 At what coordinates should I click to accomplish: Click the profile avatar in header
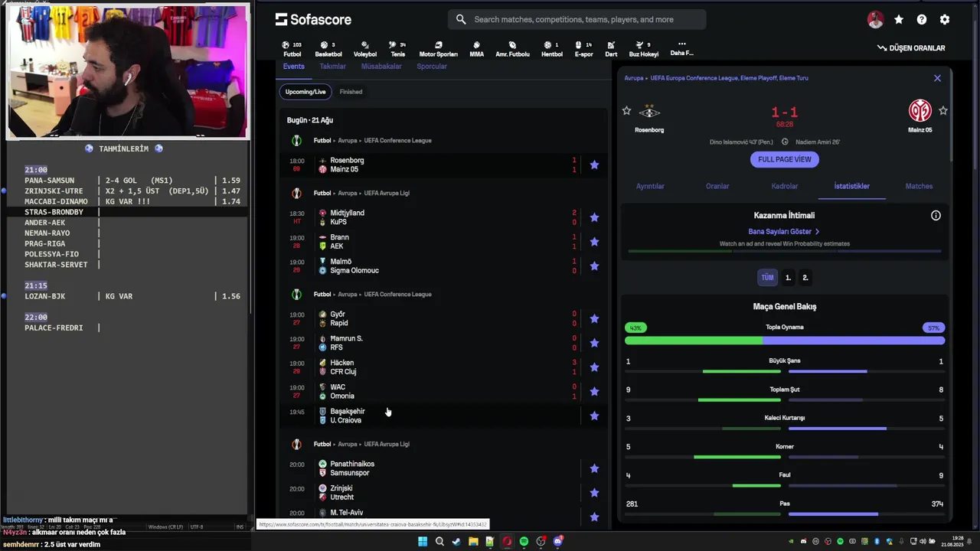pos(875,20)
